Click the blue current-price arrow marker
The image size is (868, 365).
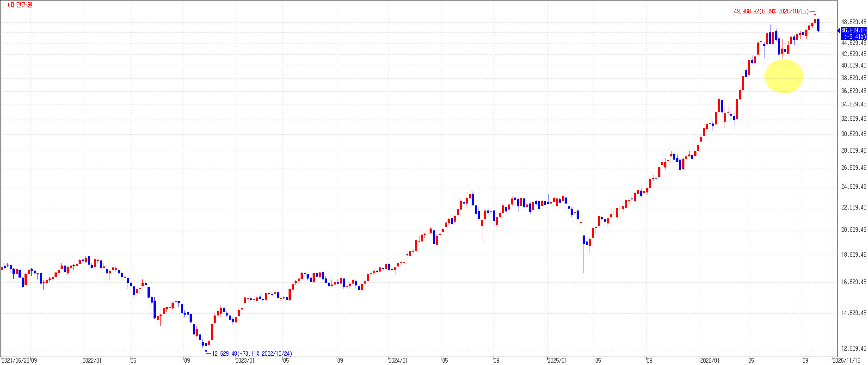(x=839, y=31)
